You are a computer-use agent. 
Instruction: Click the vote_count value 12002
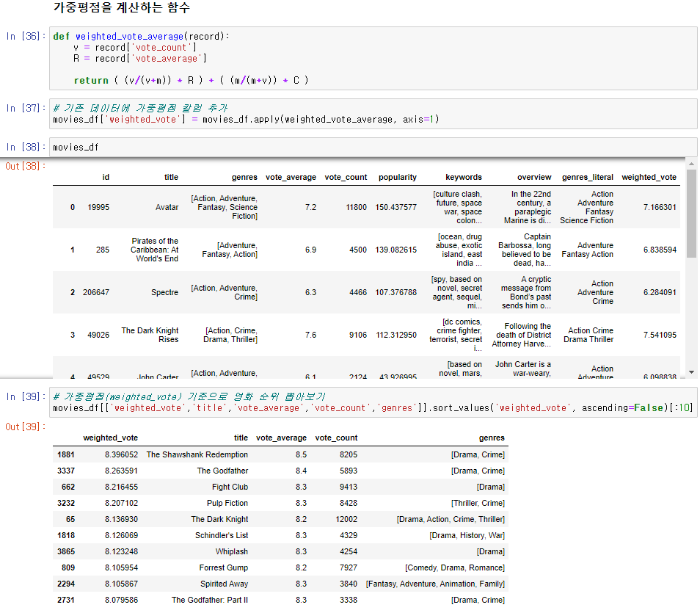pos(346,519)
